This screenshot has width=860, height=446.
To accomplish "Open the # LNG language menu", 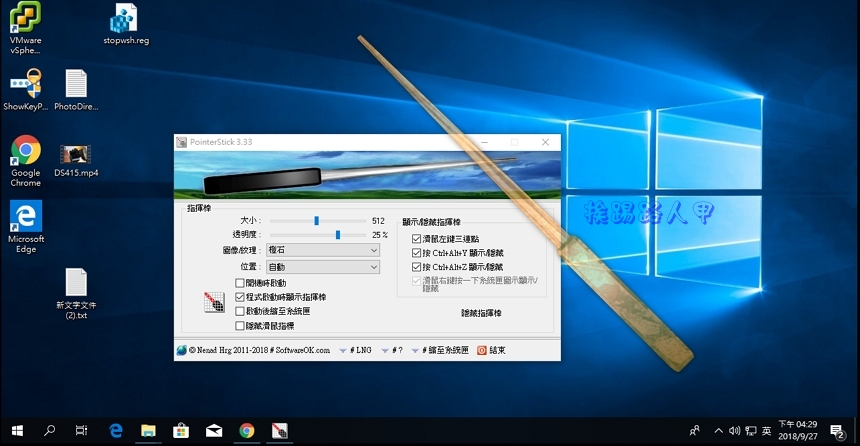I will pos(355,350).
